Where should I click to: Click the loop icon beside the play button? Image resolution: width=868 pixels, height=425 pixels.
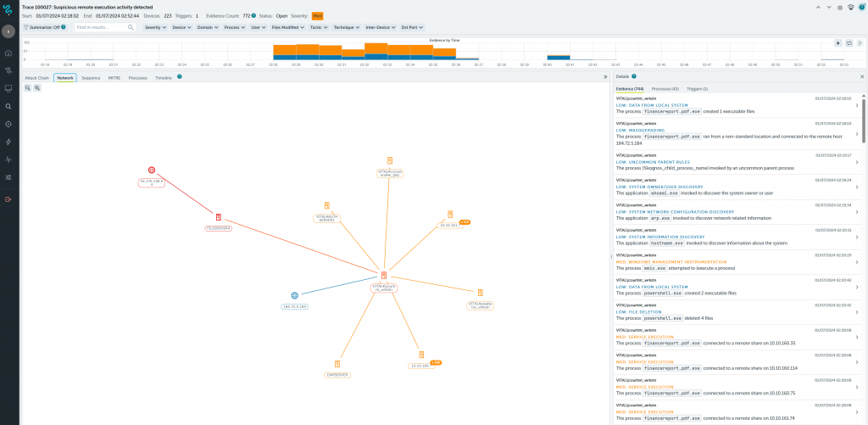click(848, 42)
